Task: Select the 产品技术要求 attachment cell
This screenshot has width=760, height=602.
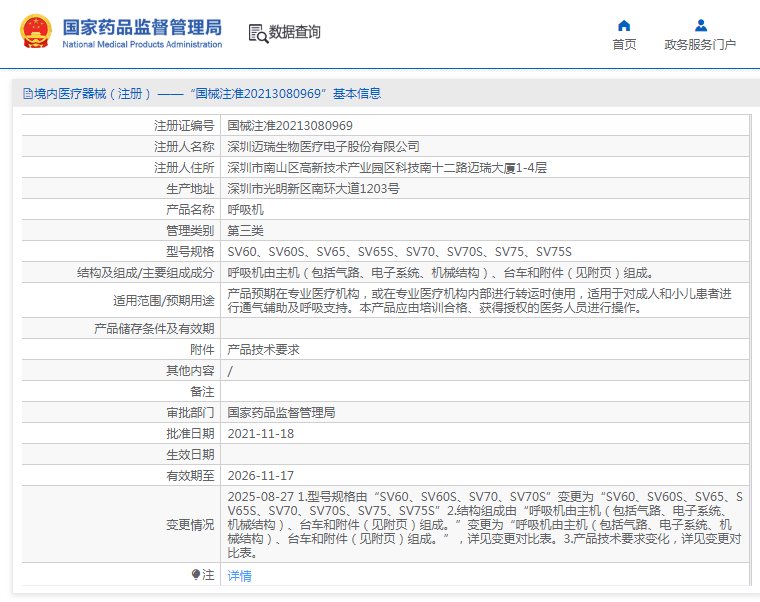Action: point(263,350)
